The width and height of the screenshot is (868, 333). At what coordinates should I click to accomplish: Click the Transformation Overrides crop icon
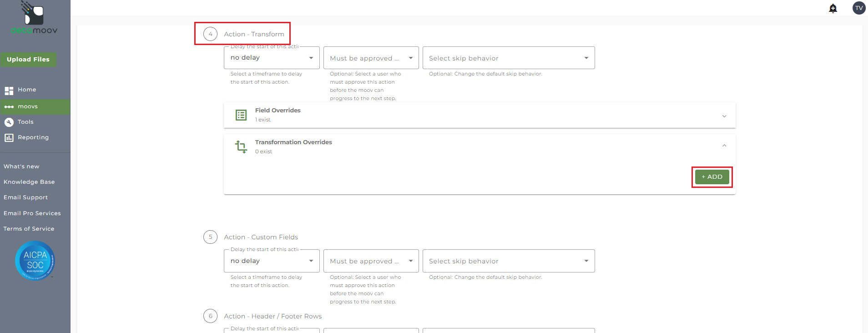[x=241, y=146]
